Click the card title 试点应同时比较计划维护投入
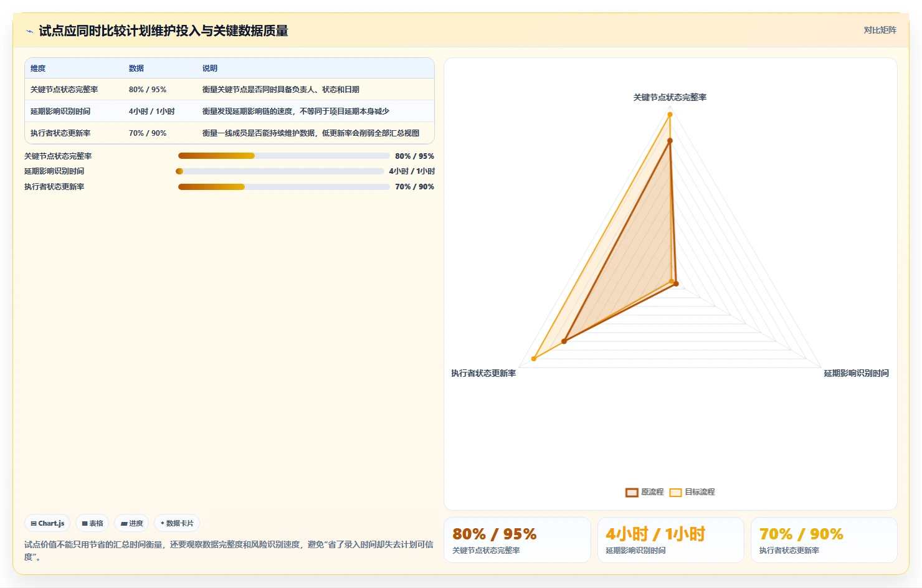Screen dimensions: 922x588 point(163,31)
